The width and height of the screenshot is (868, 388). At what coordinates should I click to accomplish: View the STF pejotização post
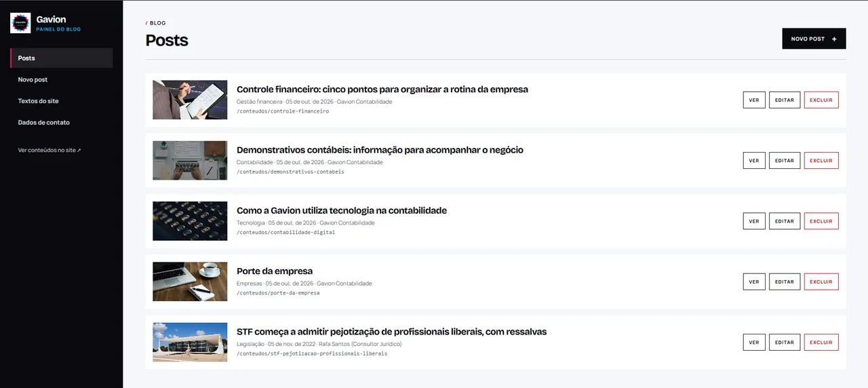tap(754, 343)
